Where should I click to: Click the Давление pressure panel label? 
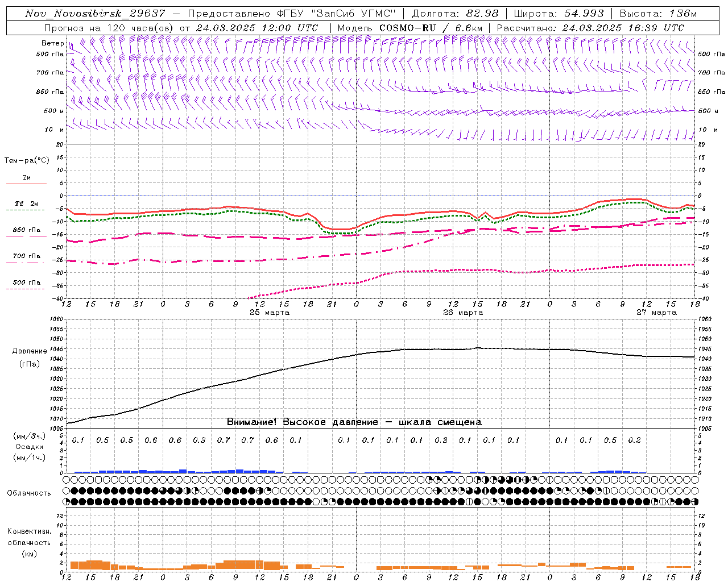(30, 351)
